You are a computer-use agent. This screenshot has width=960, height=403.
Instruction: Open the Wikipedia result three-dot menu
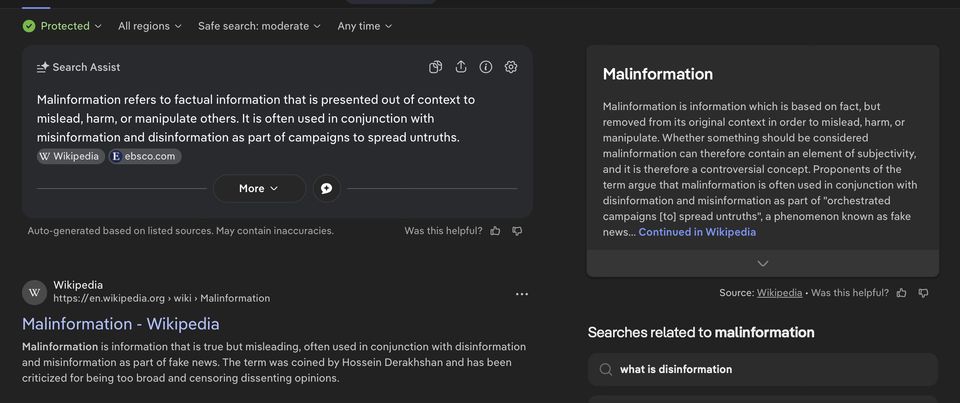[522, 294]
